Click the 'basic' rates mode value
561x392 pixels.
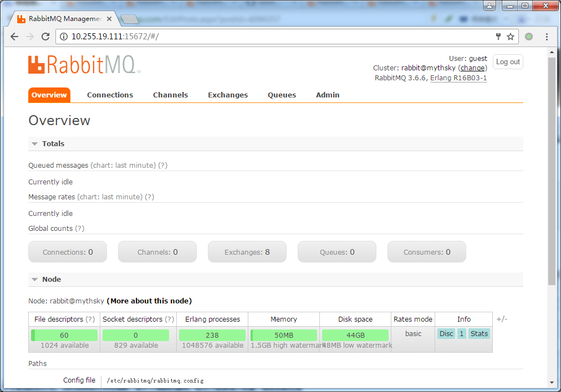[413, 334]
